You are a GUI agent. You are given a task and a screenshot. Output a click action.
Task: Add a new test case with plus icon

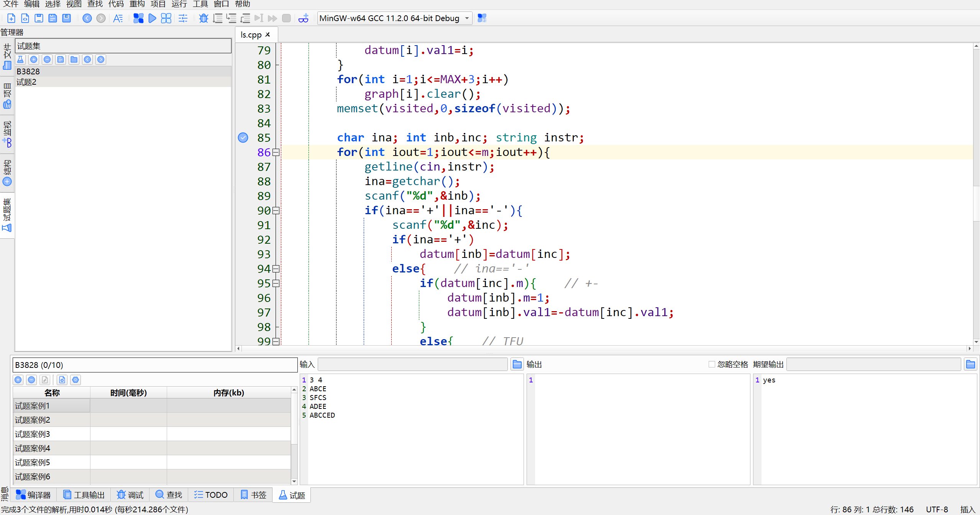click(18, 380)
